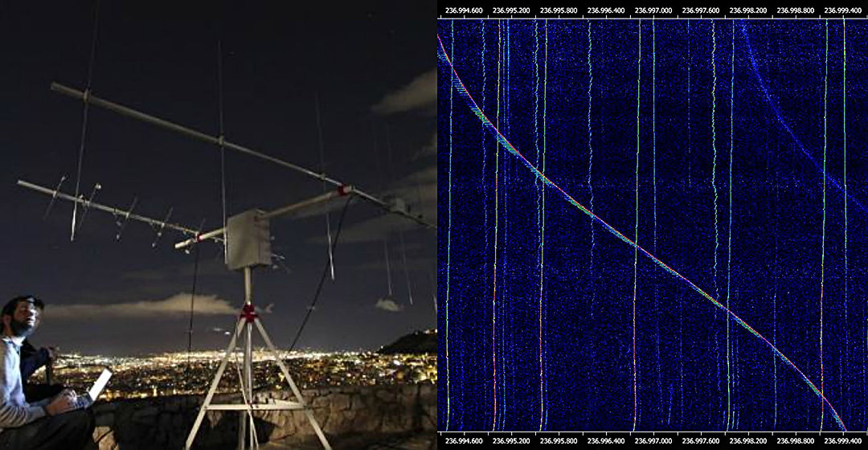
Task: Click the 236.999.400 label on bottom axis
Action: pyautogui.click(x=842, y=441)
